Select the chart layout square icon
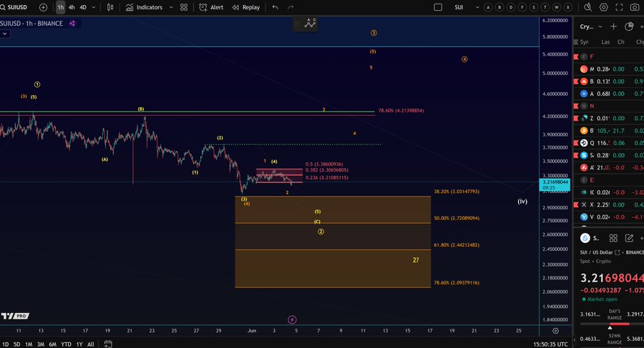The image size is (644, 348). (438, 7)
